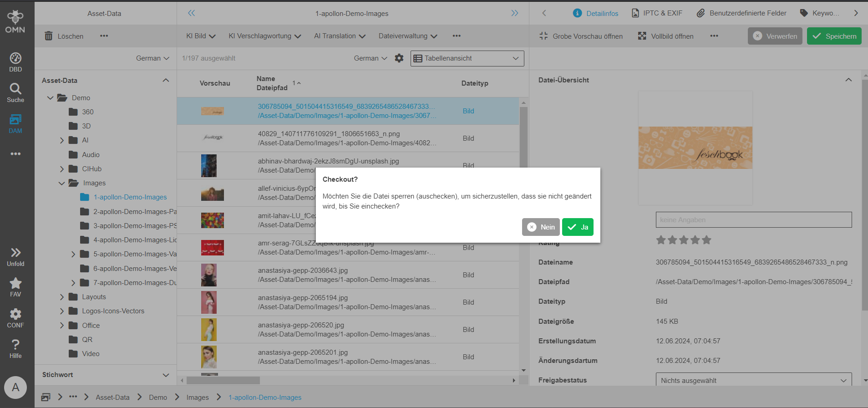The height and width of the screenshot is (408, 868).
Task: Open the Tabellenansicht view dropdown
Action: (x=467, y=58)
